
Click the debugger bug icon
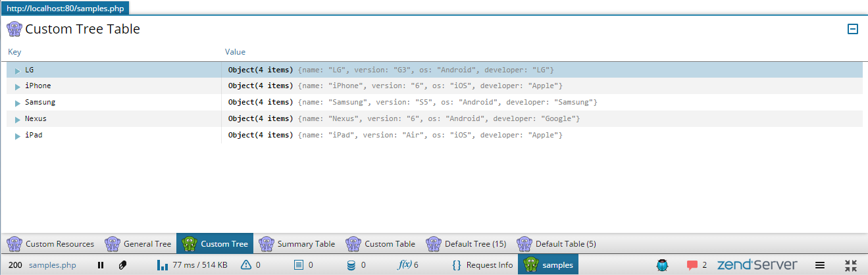(x=662, y=265)
